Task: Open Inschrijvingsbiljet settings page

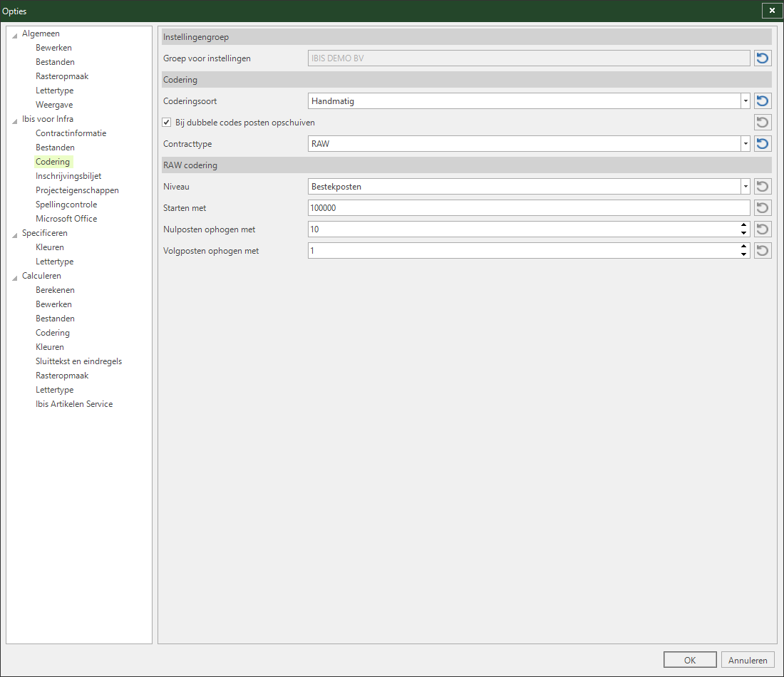Action: 68,176
